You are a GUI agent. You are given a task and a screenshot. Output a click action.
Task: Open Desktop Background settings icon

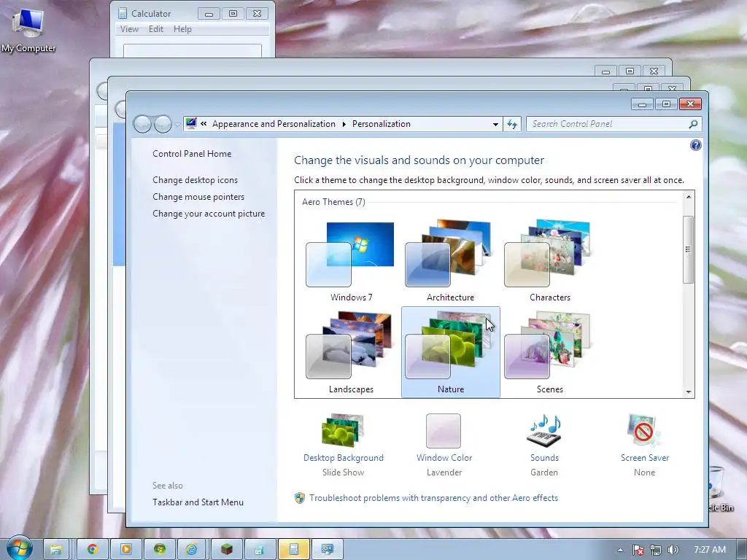(x=343, y=430)
